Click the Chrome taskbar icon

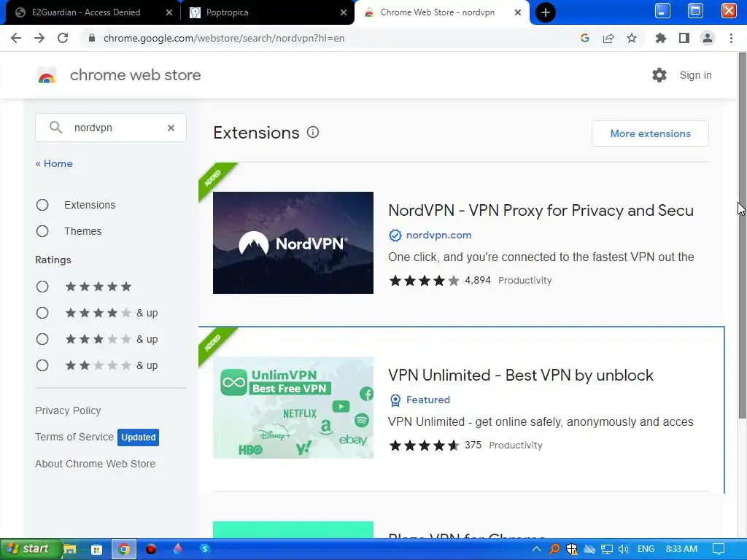click(124, 549)
